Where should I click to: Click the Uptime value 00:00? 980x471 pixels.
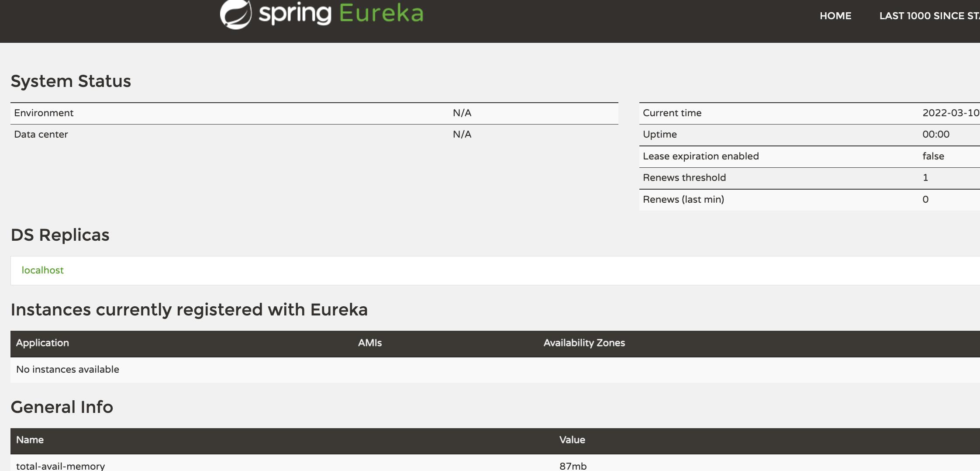point(936,135)
